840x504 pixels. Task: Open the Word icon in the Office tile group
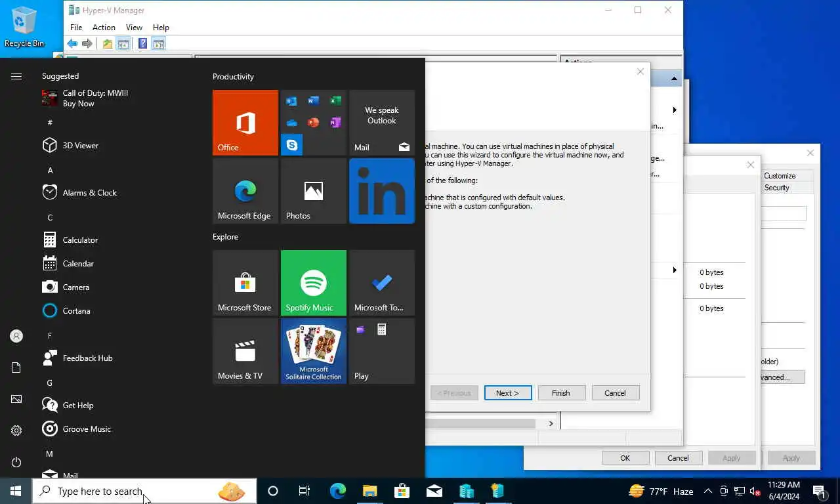(x=314, y=101)
